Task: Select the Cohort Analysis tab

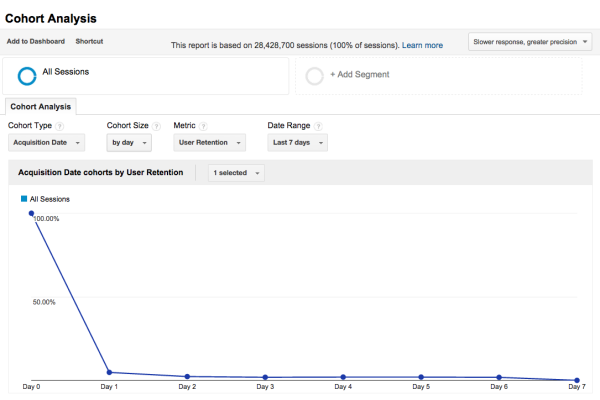Action: [x=41, y=107]
